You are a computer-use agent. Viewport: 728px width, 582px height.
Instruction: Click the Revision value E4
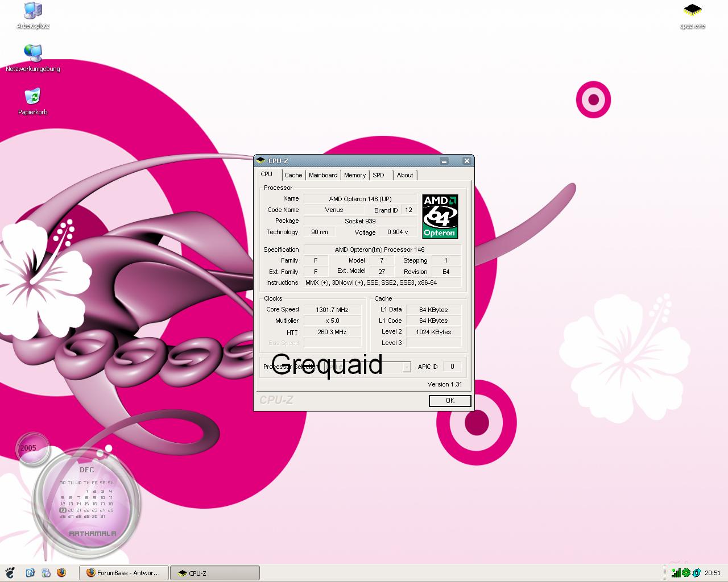point(446,272)
